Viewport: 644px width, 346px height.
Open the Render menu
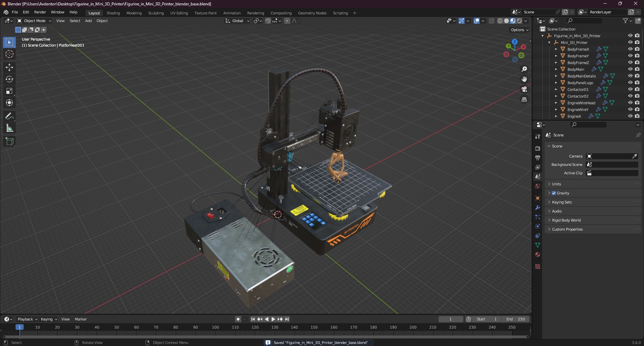tap(40, 12)
